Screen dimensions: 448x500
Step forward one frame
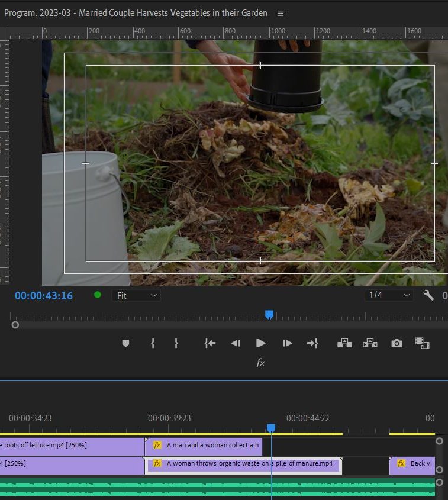click(287, 343)
